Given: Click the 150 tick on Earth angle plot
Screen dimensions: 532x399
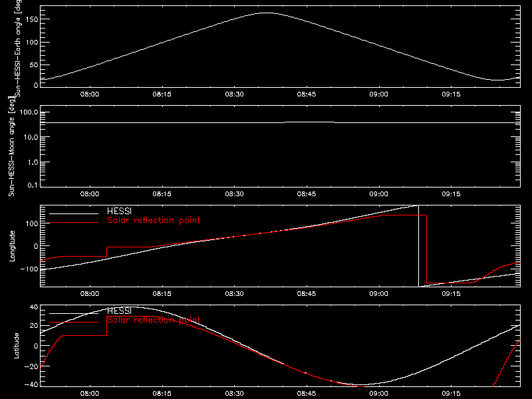Looking at the screenshot, I should tap(32, 19).
